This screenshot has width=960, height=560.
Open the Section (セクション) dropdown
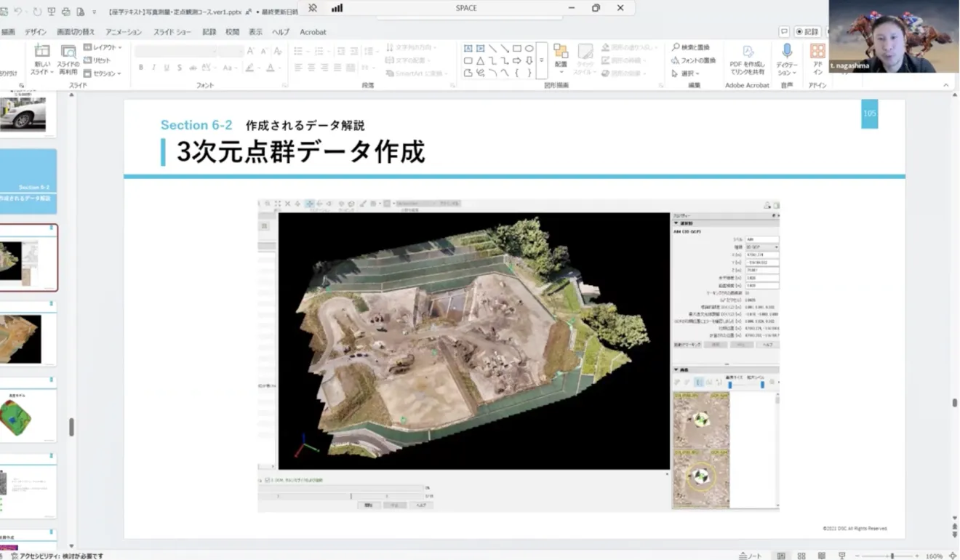[100, 73]
